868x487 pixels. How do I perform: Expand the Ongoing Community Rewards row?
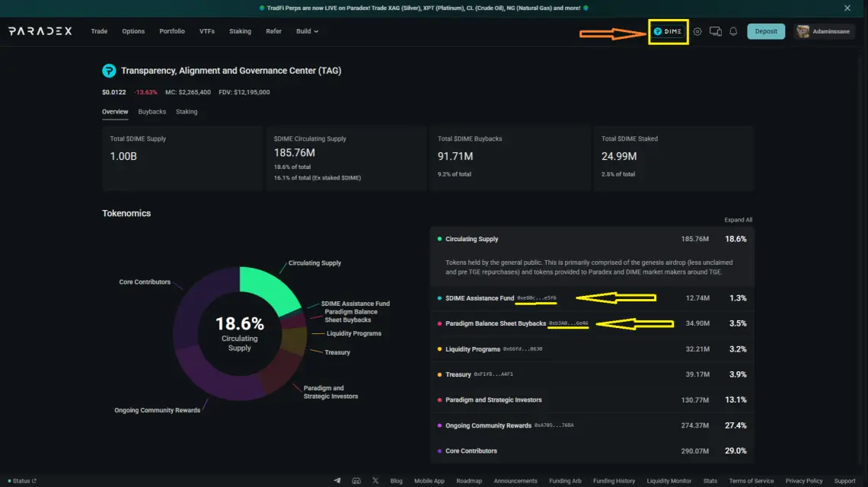coord(592,425)
